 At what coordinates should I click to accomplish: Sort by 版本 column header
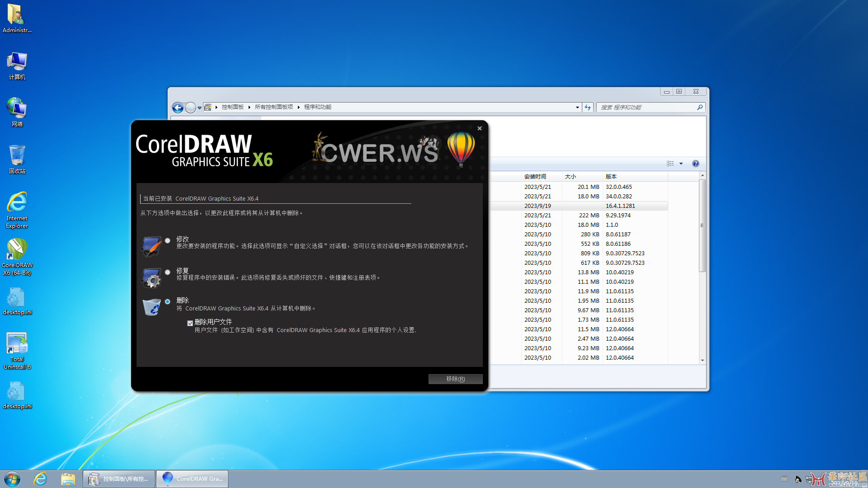[635, 177]
